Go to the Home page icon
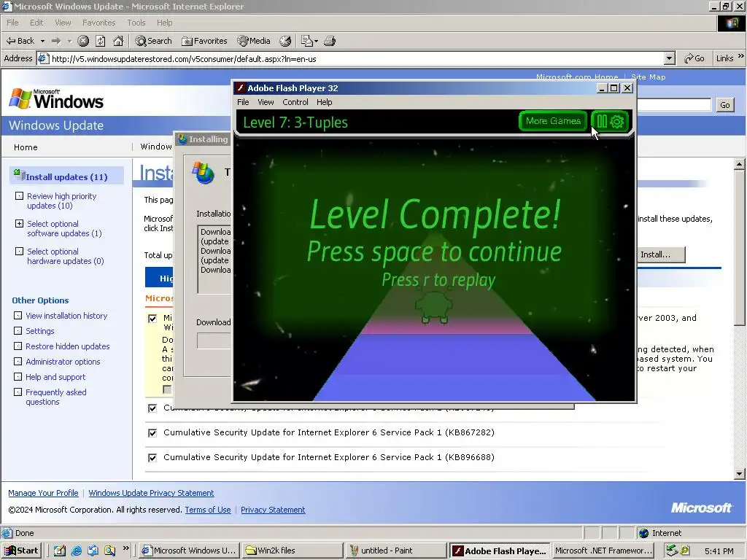This screenshot has height=560, width=747. (118, 41)
